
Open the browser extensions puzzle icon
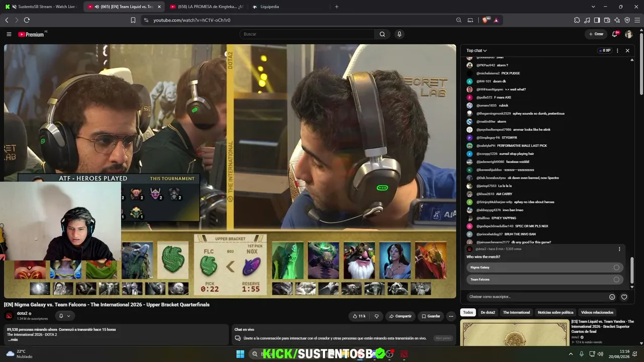coord(577,20)
